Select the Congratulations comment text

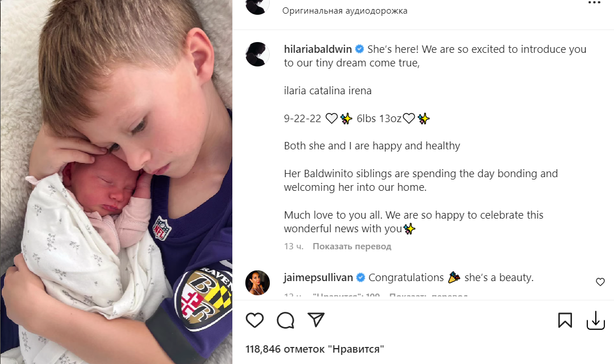pos(451,278)
